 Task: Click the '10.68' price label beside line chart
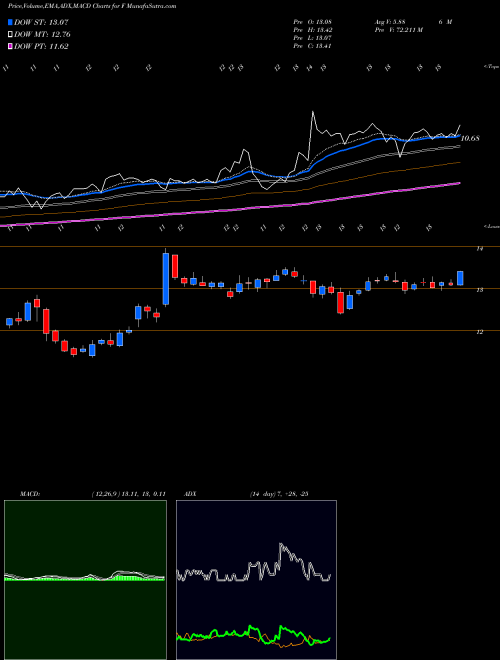click(x=470, y=138)
